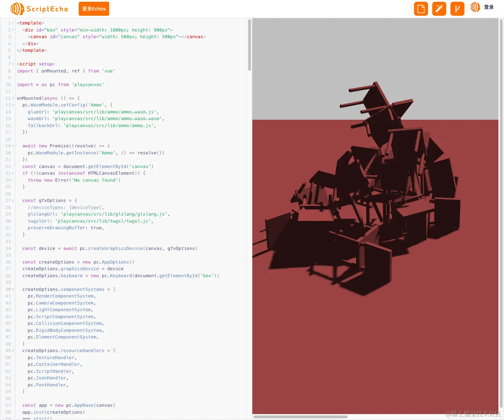
Task: Open the 更多Echos button
Action: (94, 9)
